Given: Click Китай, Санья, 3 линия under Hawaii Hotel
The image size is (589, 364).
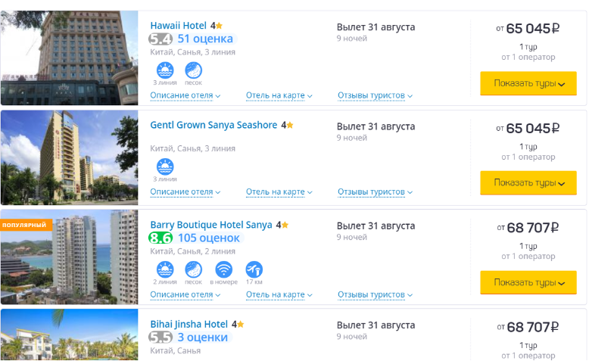Looking at the screenshot, I should pyautogui.click(x=193, y=52).
